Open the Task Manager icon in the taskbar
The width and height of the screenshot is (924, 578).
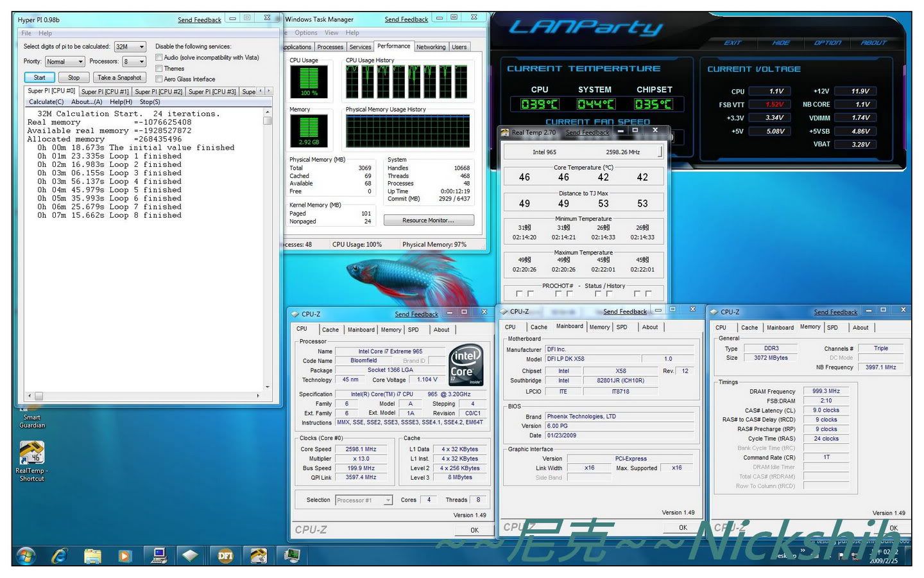292,556
